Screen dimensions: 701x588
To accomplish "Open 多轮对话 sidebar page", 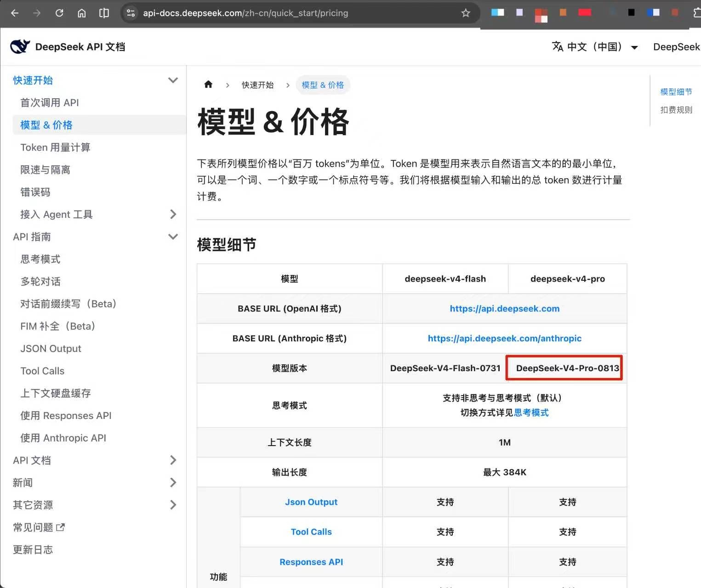I will click(40, 282).
